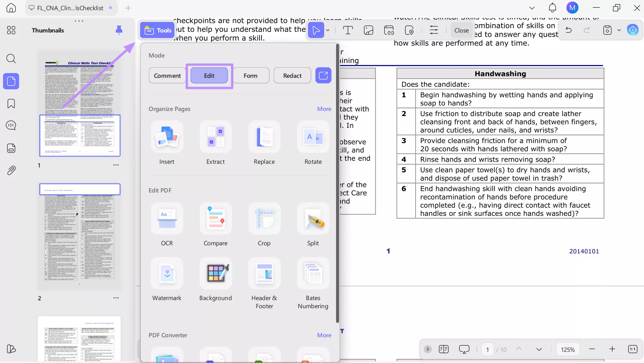644x363 pixels.
Task: Click the Extract pages icon
Action: point(216,137)
